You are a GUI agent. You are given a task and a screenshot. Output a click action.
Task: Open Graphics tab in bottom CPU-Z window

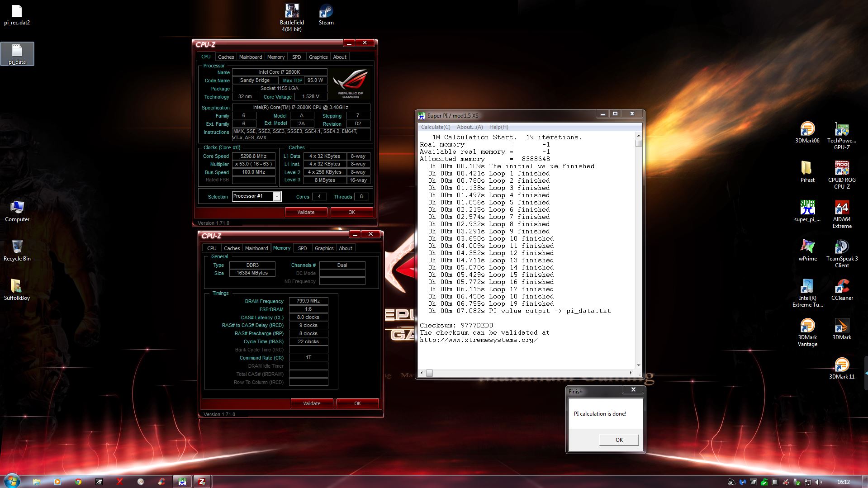324,248
